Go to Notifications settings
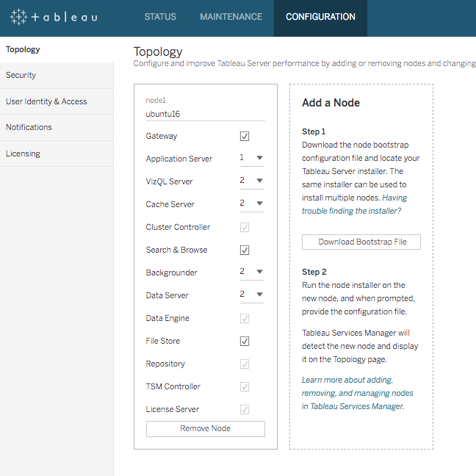476x476 pixels. pos(57,127)
